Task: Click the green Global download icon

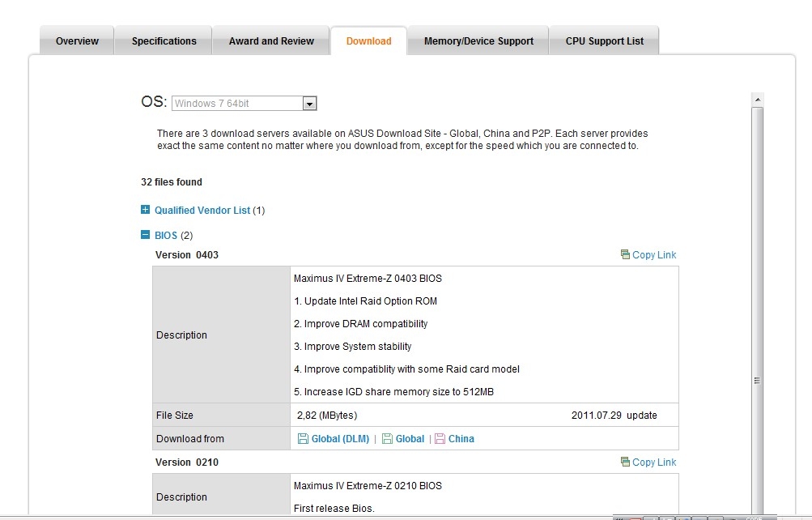Action: point(388,439)
